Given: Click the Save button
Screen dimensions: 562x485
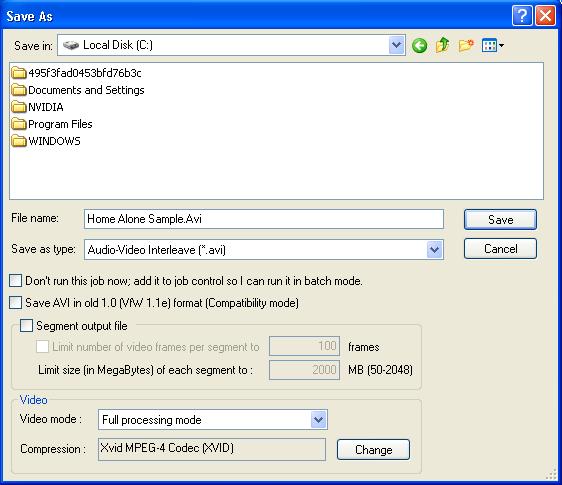Looking at the screenshot, I should click(x=500, y=219).
